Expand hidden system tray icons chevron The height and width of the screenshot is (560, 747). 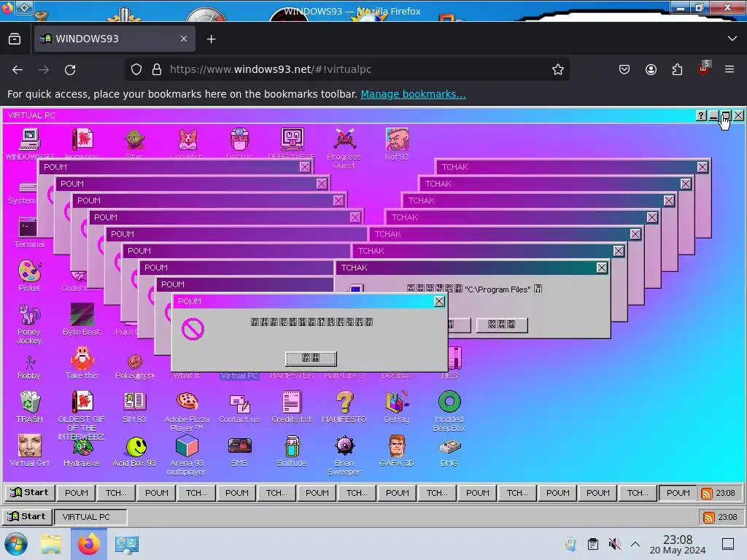(x=635, y=544)
